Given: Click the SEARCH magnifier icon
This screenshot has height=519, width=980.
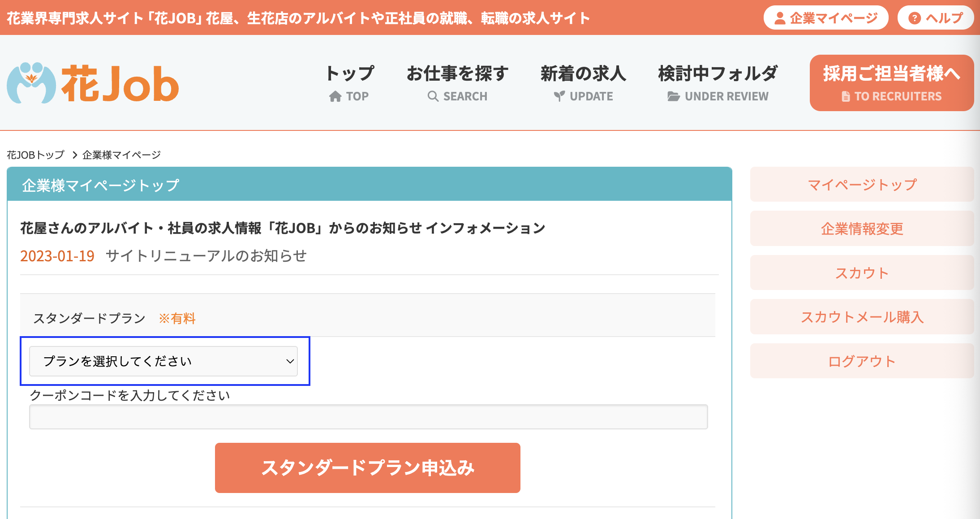Looking at the screenshot, I should pyautogui.click(x=433, y=96).
